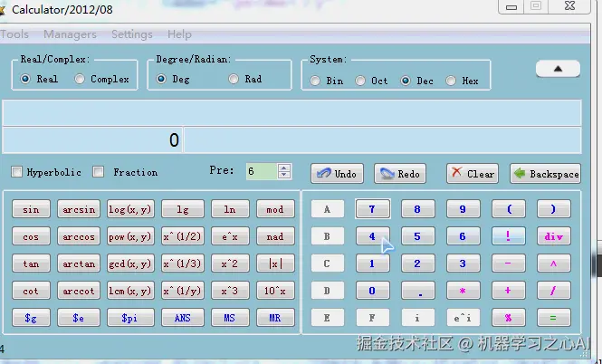The height and width of the screenshot is (364, 602).
Task: Select Dec number system
Action: pyautogui.click(x=406, y=81)
